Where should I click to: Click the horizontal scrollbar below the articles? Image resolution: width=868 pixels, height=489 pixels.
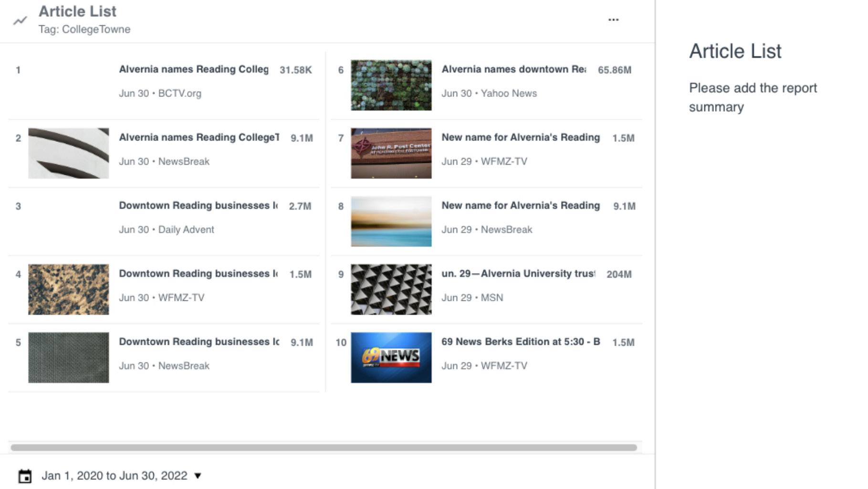(324, 447)
